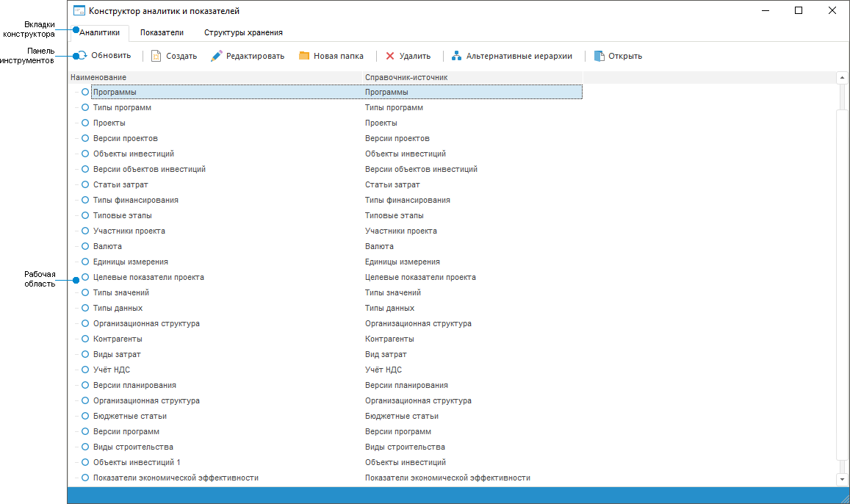The width and height of the screenshot is (850, 504).
Task: Click the Бюджетные статьи source cell
Action: point(402,417)
